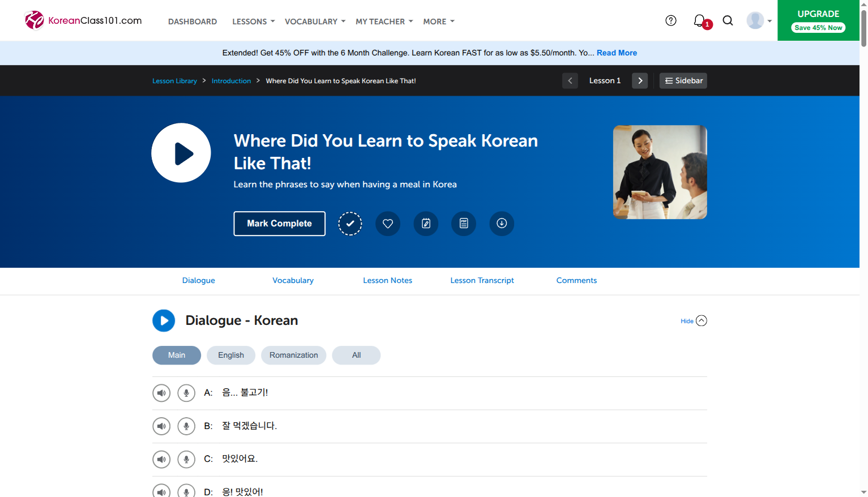The height and width of the screenshot is (497, 868).
Task: Play audio for line B
Action: point(161,426)
